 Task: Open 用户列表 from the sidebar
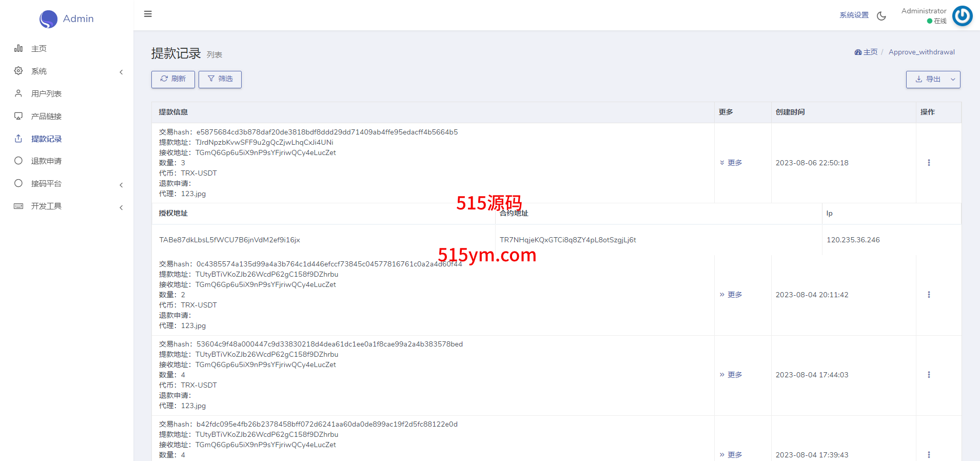tap(46, 94)
